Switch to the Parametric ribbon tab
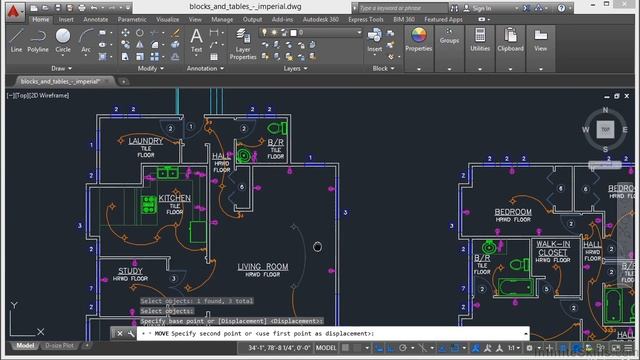This screenshot has height=360, width=640. pos(132,19)
